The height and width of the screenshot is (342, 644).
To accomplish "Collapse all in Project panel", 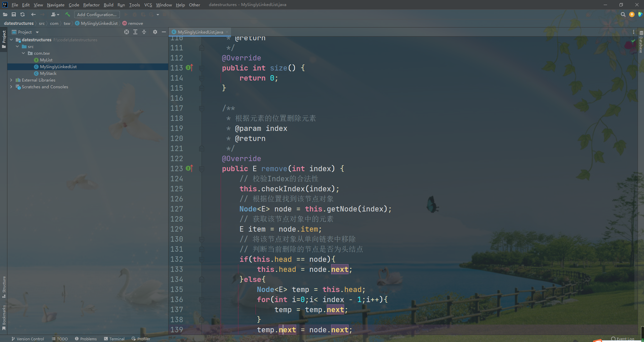I will tap(144, 32).
